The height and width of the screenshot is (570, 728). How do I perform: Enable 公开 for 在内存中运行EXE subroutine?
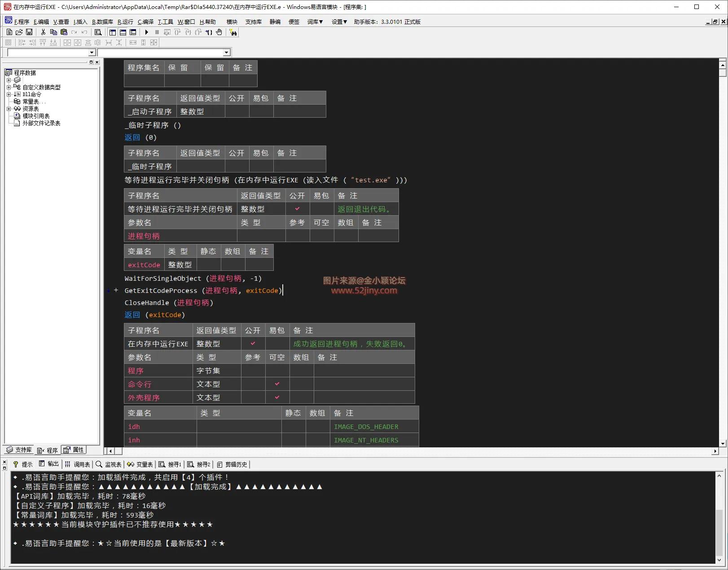253,344
